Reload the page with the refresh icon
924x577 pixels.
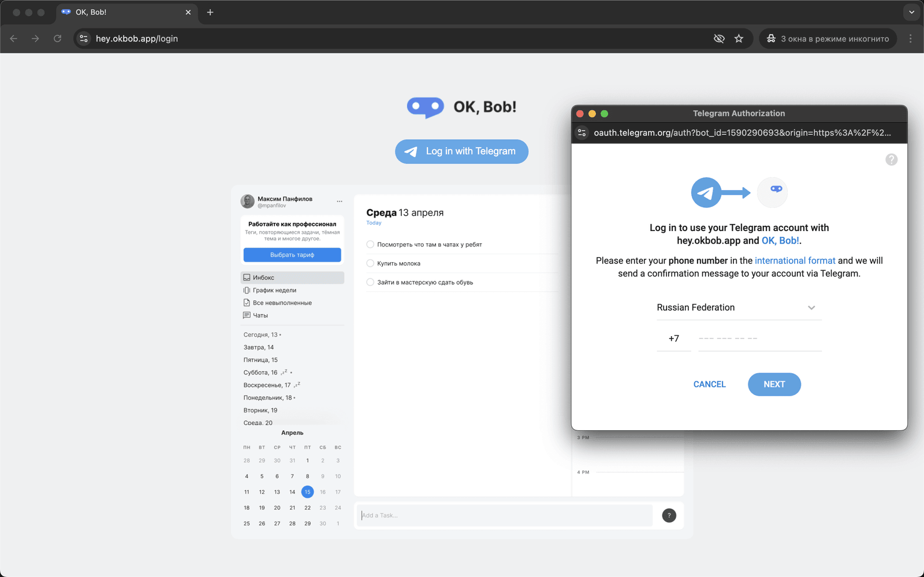58,39
